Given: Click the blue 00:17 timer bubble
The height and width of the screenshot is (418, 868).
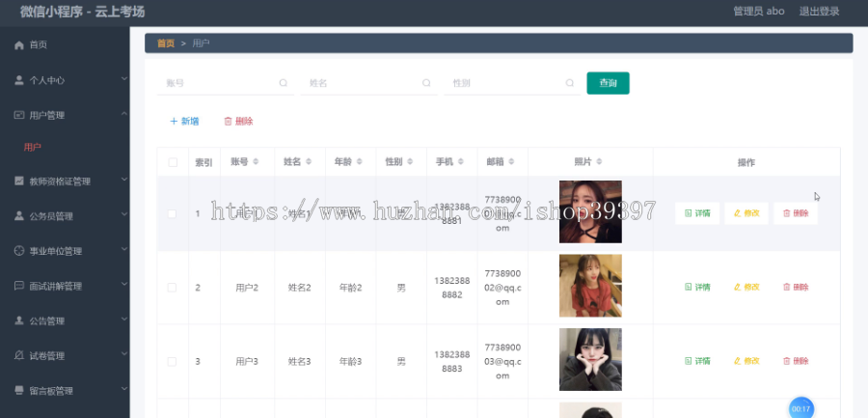Looking at the screenshot, I should 801,408.
